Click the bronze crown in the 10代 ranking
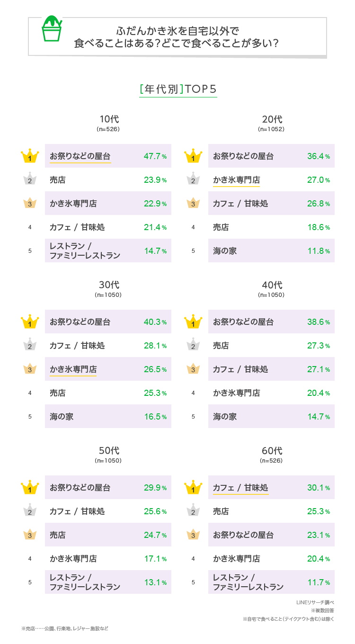 click(30, 204)
